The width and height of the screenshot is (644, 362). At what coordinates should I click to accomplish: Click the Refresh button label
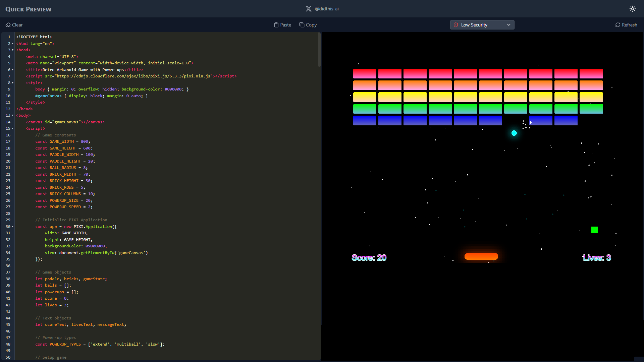(x=630, y=25)
